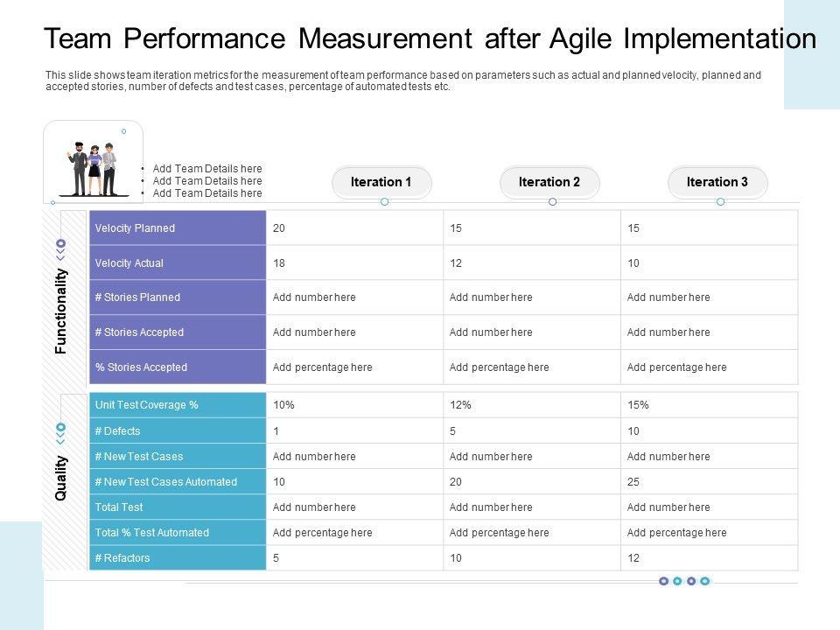Switch to the Iteration 2 pill
Viewport: 840px width, 630px height.
point(549,182)
